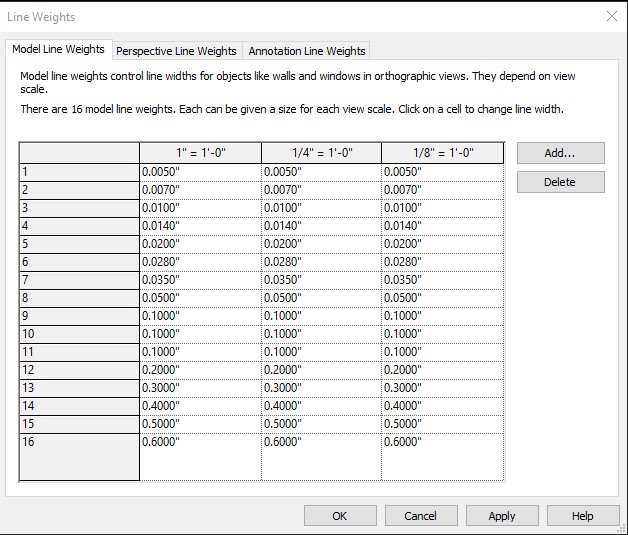Select row header 16
Viewport: 628px width, 535px height.
click(80, 457)
